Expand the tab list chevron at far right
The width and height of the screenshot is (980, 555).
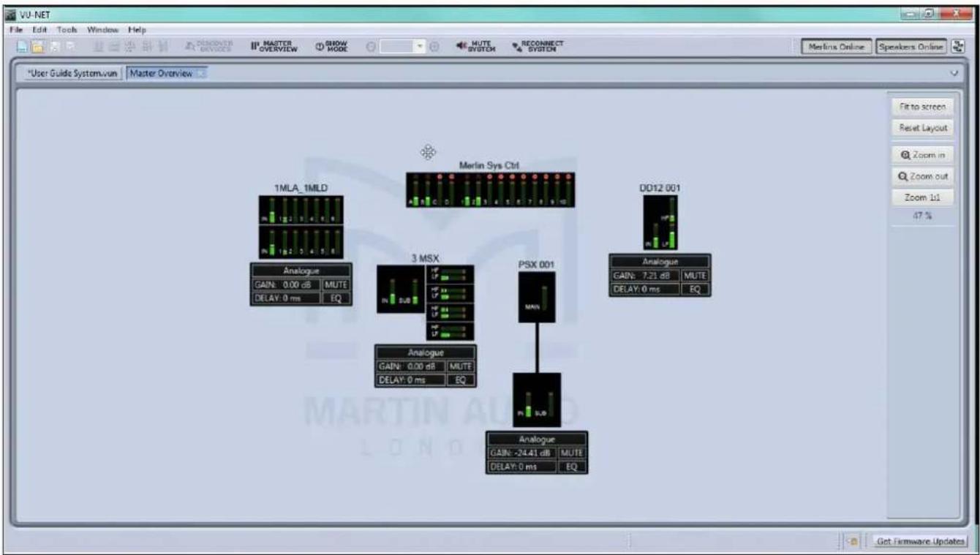pyautogui.click(x=953, y=74)
